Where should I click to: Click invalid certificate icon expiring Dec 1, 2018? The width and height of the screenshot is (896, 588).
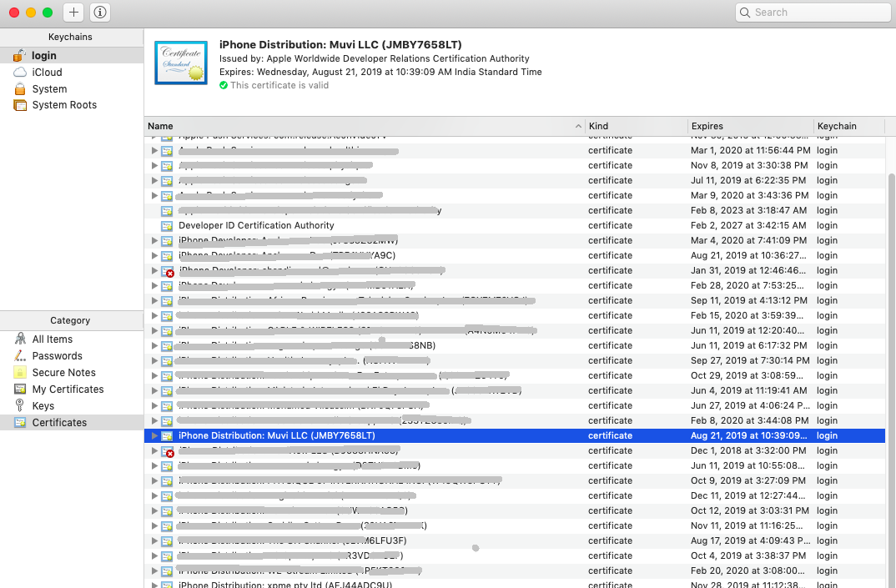coord(167,451)
